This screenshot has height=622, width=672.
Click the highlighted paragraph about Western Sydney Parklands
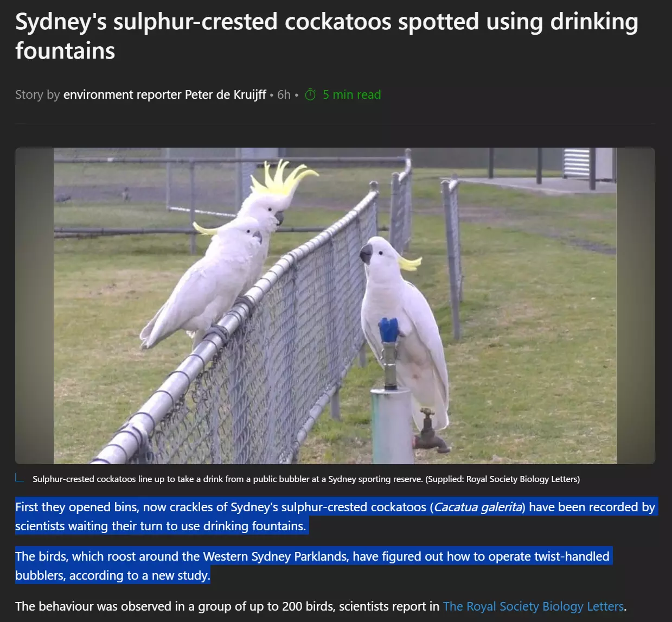click(312, 566)
